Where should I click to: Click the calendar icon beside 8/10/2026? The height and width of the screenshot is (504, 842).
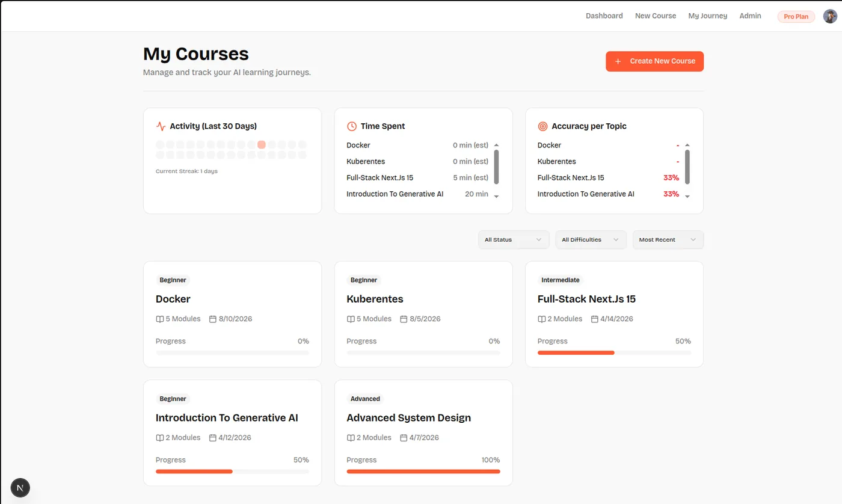tap(212, 319)
